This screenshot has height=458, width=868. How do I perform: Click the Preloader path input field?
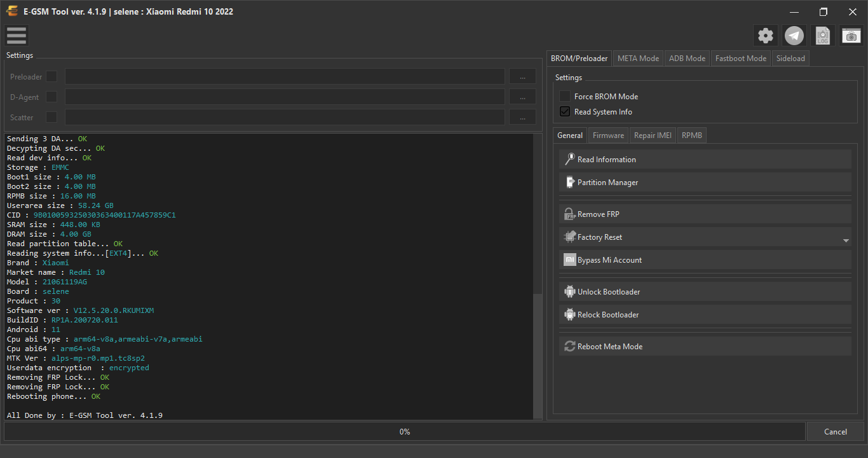pos(285,76)
